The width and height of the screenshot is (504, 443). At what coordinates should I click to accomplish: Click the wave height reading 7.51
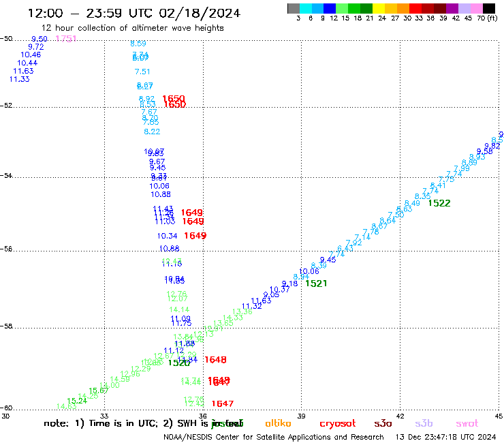click(x=142, y=72)
